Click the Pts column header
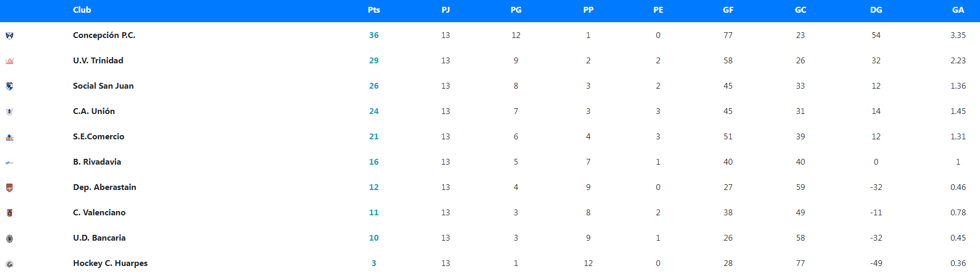Viewport: 980px width, 276px height. (374, 10)
